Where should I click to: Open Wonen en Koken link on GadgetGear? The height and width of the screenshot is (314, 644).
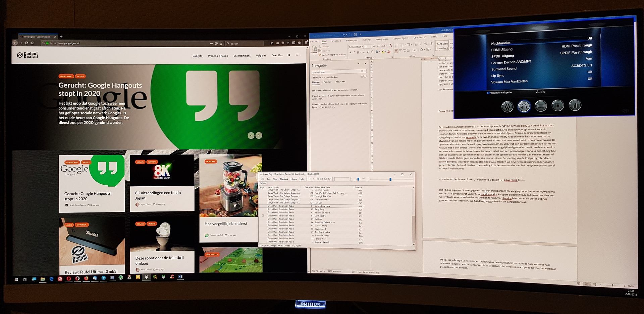click(218, 56)
